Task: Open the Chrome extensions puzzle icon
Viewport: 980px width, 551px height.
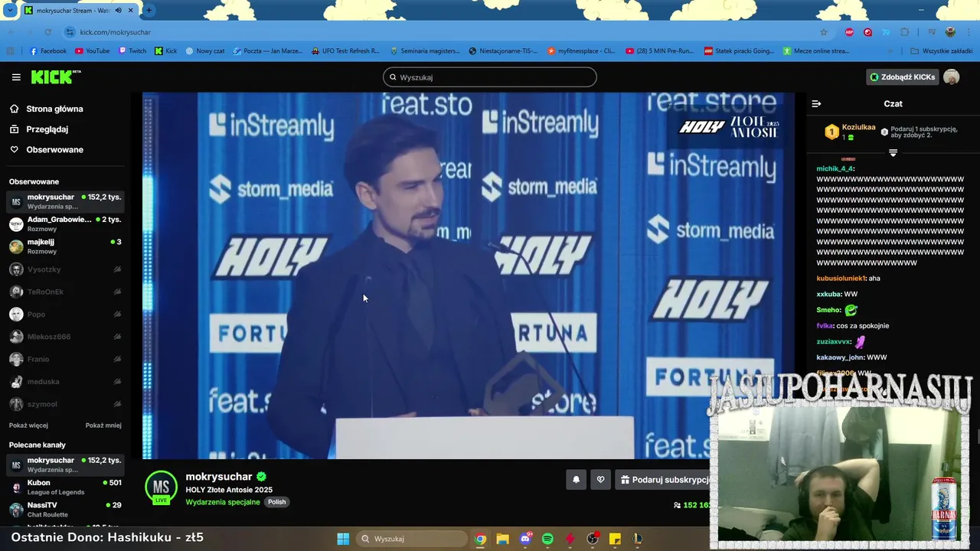Action: [905, 32]
